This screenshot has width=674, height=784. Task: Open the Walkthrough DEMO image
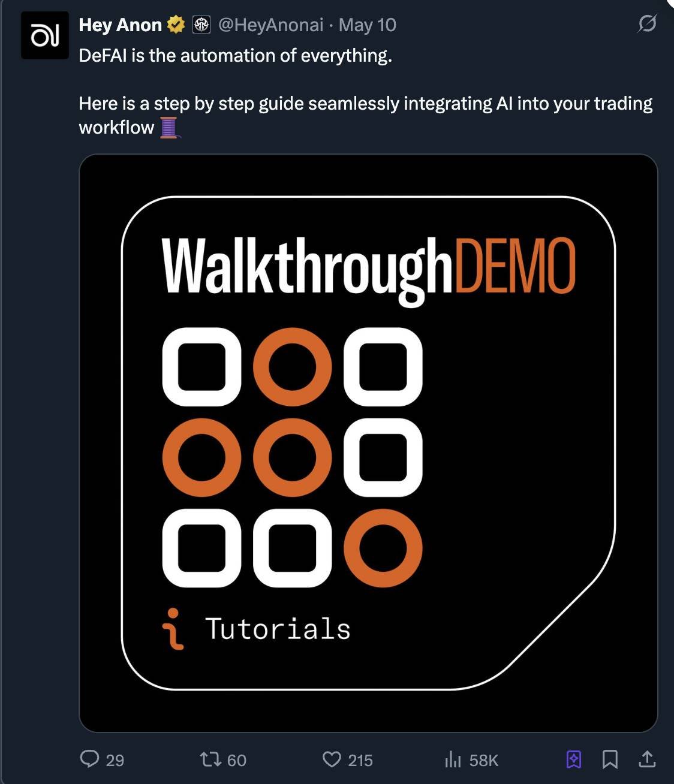368,443
